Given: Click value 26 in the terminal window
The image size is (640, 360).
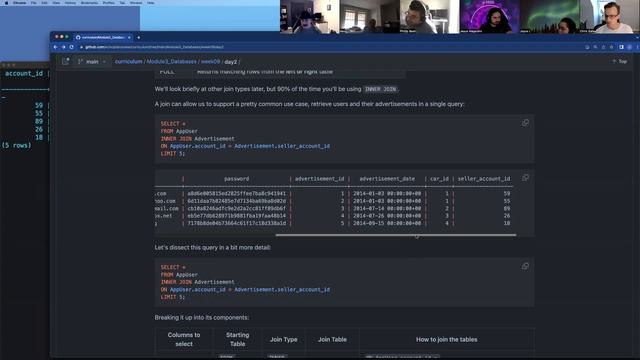Looking at the screenshot, I should 39,129.
